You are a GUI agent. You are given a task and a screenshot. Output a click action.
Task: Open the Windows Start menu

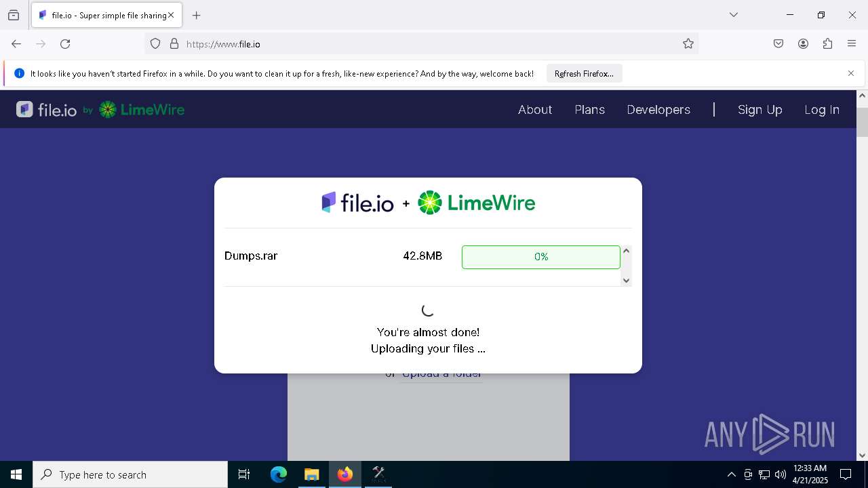point(16,474)
